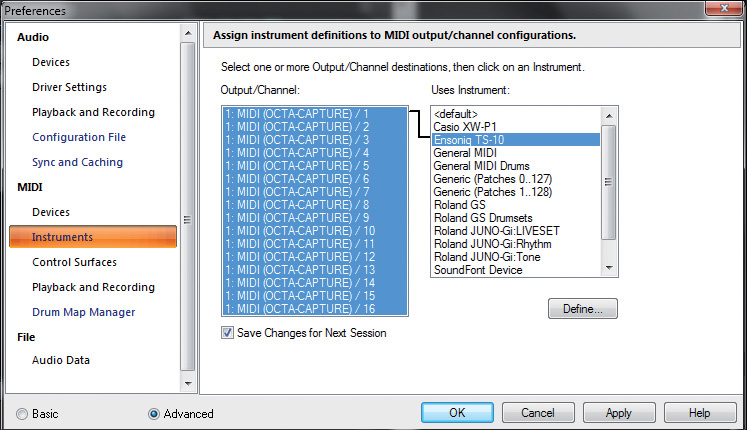Select the Advanced radio button
This screenshot has width=747, height=430.
(153, 414)
